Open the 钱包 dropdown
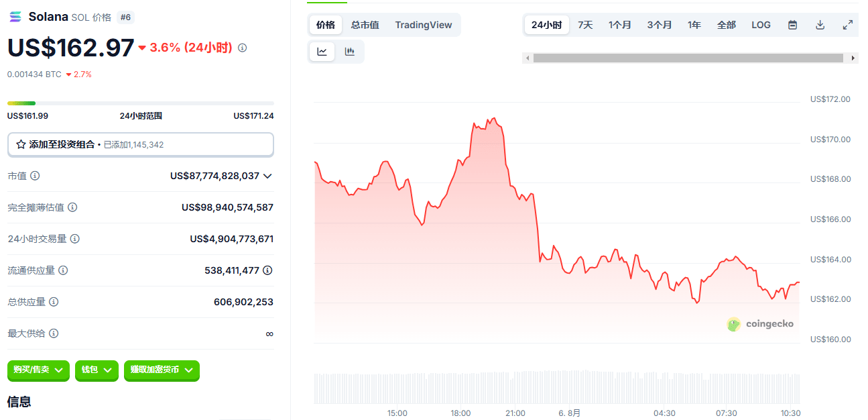The image size is (868, 420). (97, 370)
